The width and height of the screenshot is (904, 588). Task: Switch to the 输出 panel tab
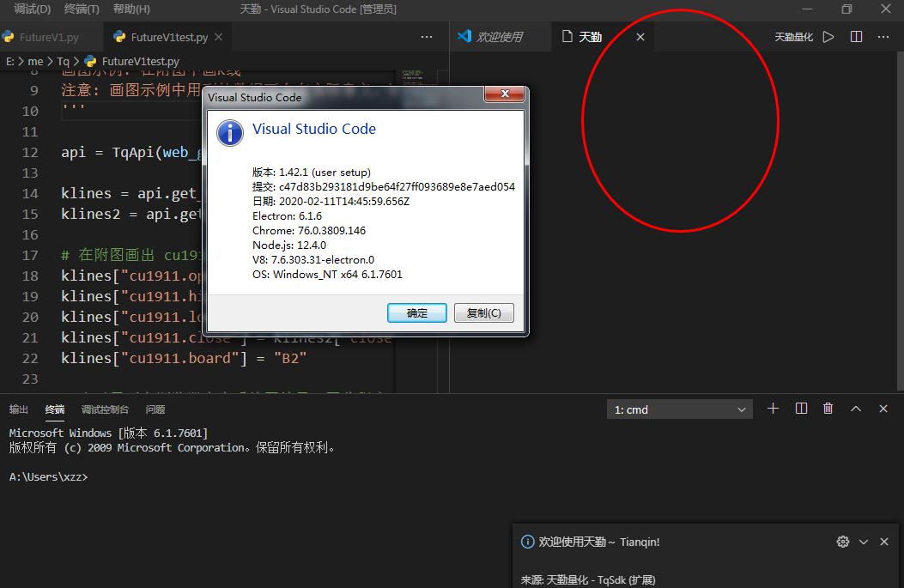[18, 409]
